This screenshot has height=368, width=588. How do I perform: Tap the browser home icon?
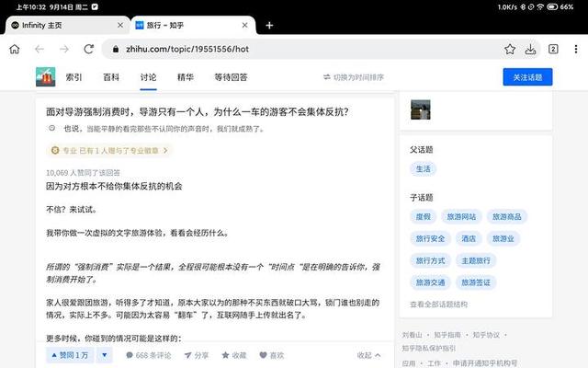point(15,49)
